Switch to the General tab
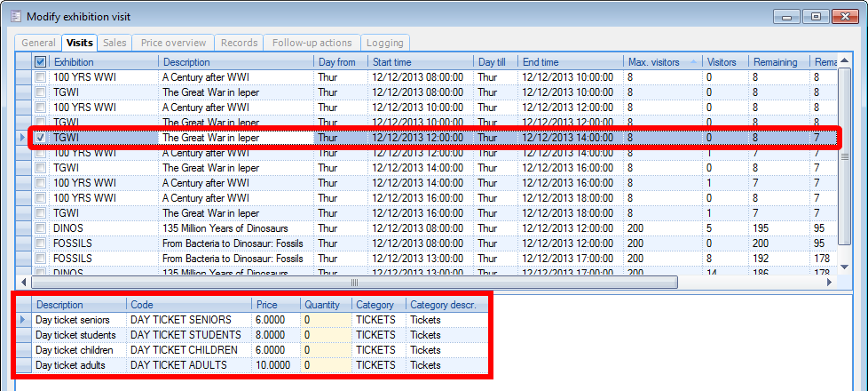This screenshot has height=391, width=868. [x=38, y=43]
